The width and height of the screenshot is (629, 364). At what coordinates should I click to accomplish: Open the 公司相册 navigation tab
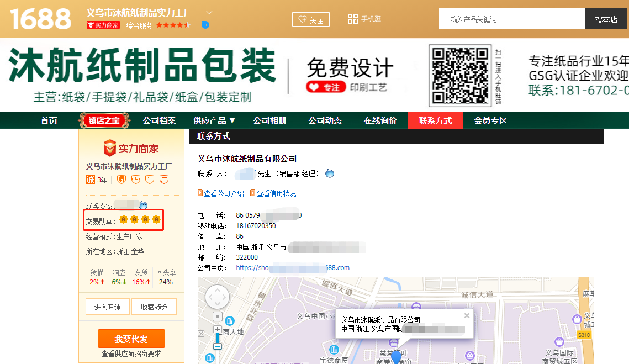(x=269, y=120)
